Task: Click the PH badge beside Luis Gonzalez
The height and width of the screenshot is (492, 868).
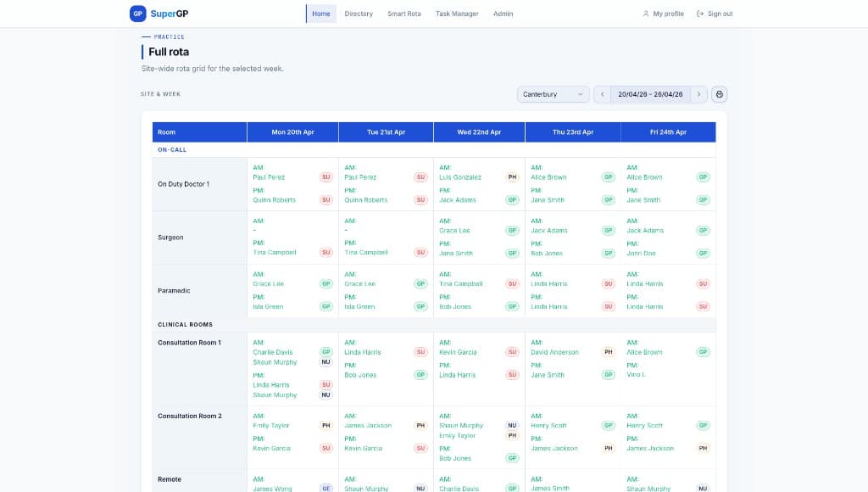Action: click(512, 177)
